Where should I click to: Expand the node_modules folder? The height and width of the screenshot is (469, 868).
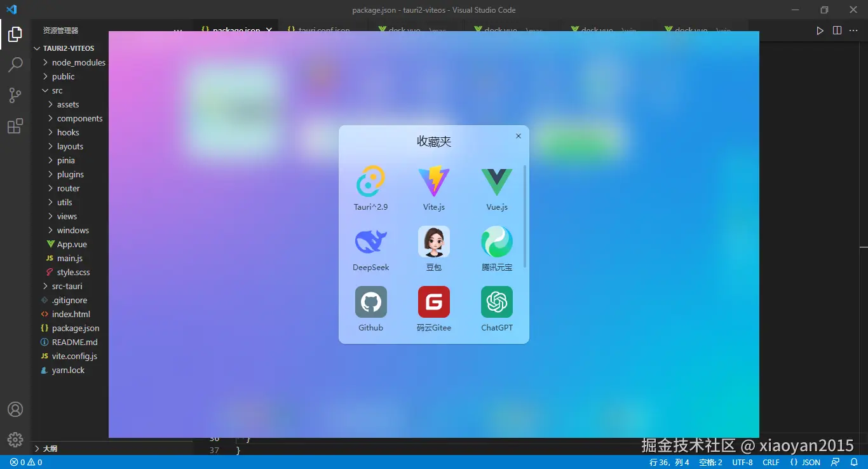[x=78, y=62]
